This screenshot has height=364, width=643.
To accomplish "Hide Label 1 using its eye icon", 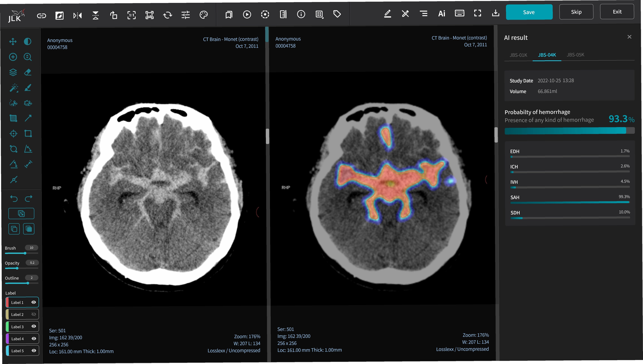I will (x=33, y=302).
